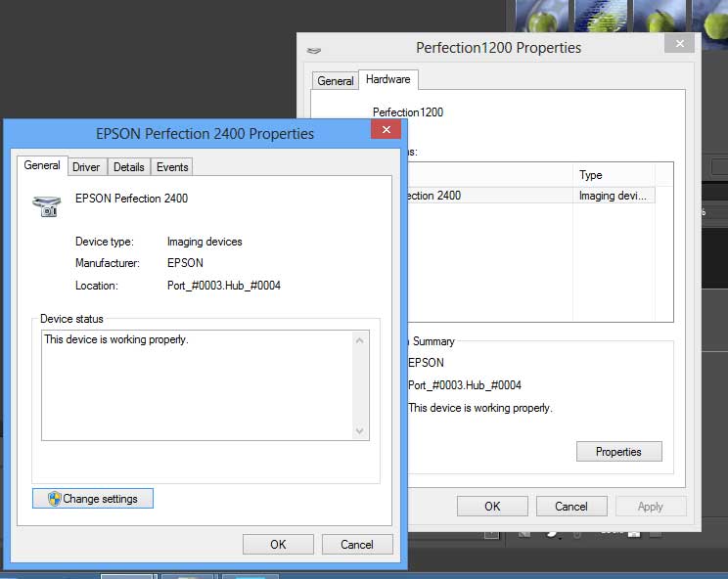The image size is (728, 579).
Task: Open the Details tab
Action: 128,167
